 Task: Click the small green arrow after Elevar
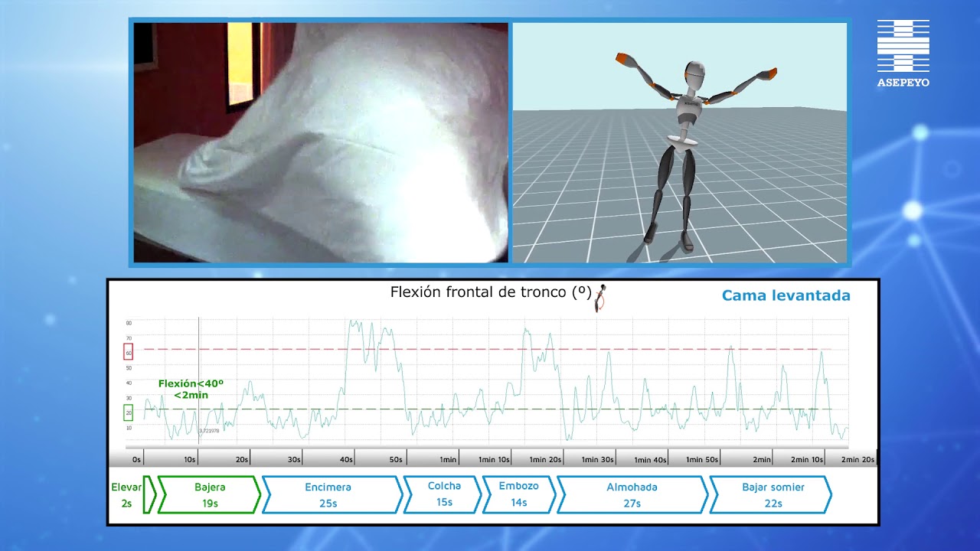point(149,494)
